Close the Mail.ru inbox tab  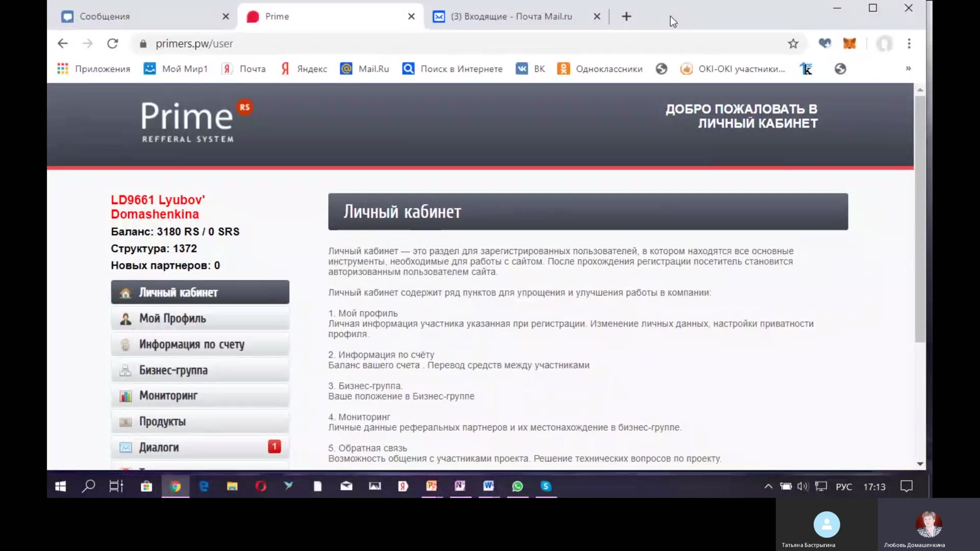(597, 16)
